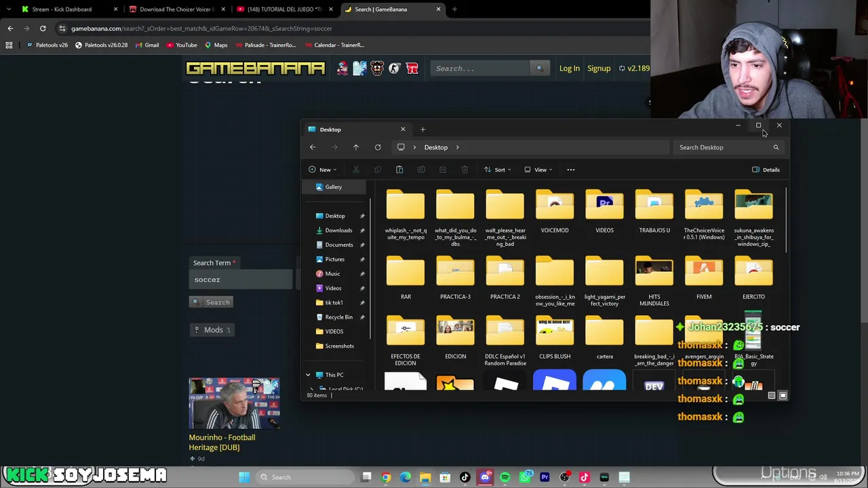Reload the GameBanana page in Chrome
Viewport: 868px width, 488px height.
tap(43, 28)
